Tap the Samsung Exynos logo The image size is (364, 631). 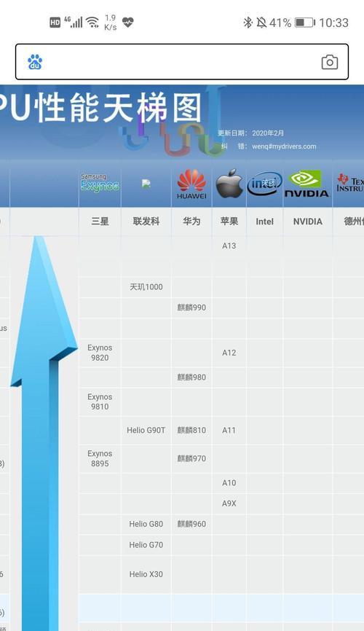100,183
